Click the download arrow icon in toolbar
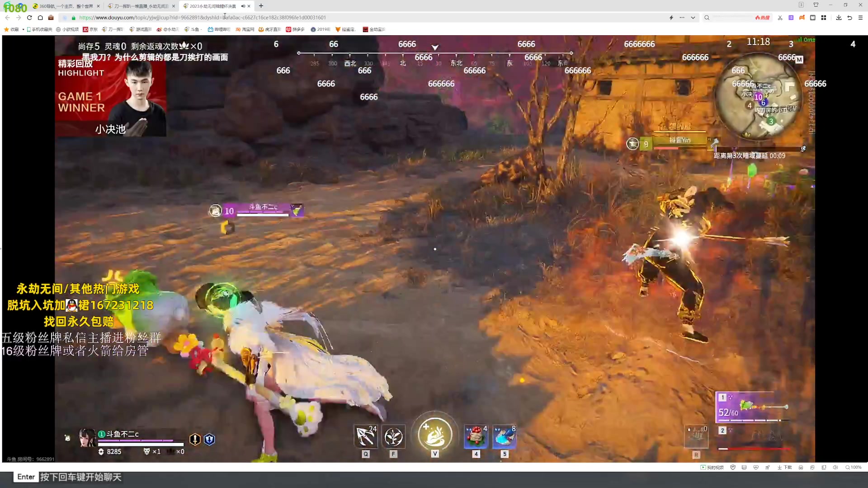Screen dimensions: 868x488 point(839,18)
